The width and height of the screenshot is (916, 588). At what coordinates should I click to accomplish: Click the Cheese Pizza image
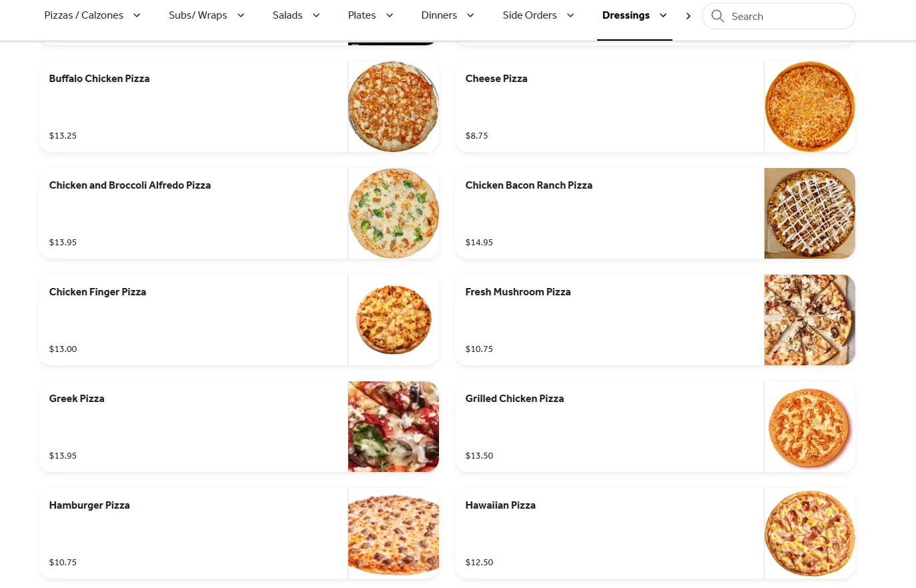[x=809, y=107]
